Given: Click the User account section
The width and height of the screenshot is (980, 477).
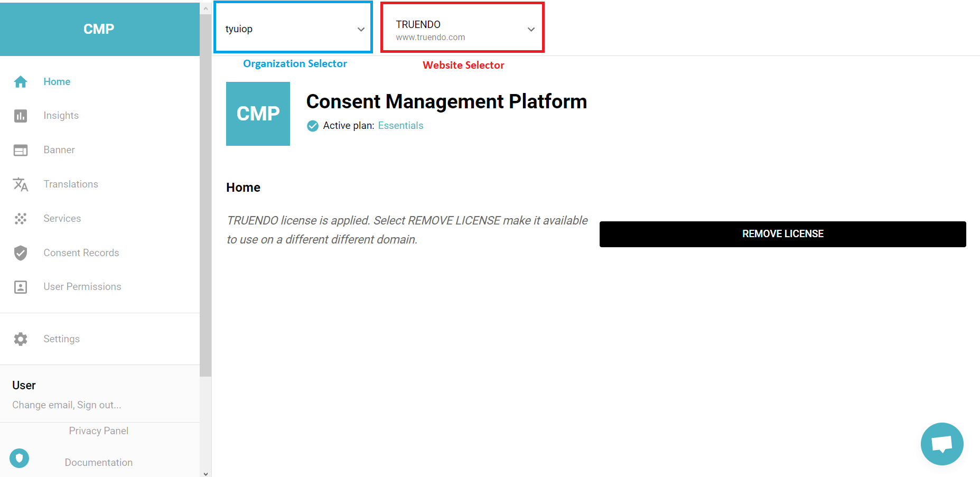Looking at the screenshot, I should (x=100, y=394).
